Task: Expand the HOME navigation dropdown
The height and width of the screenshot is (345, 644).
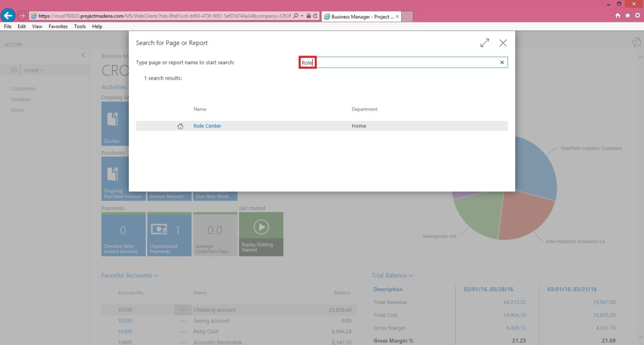Action: [34, 70]
